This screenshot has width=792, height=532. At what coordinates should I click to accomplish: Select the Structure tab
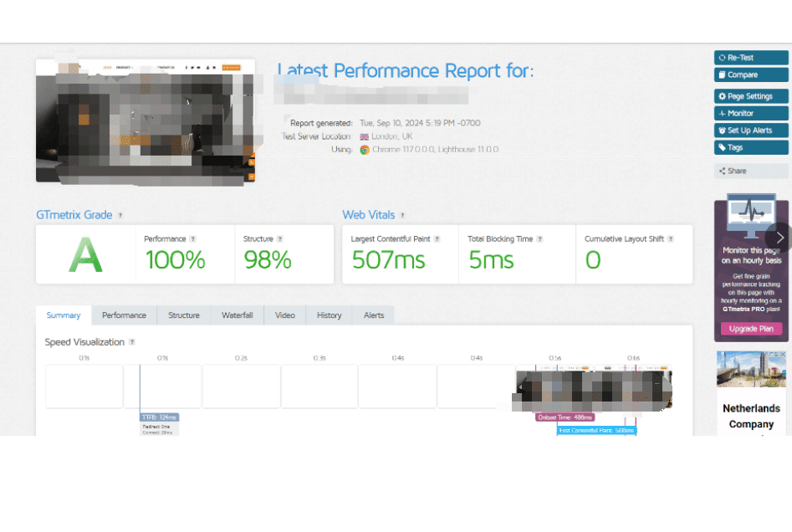pos(184,315)
